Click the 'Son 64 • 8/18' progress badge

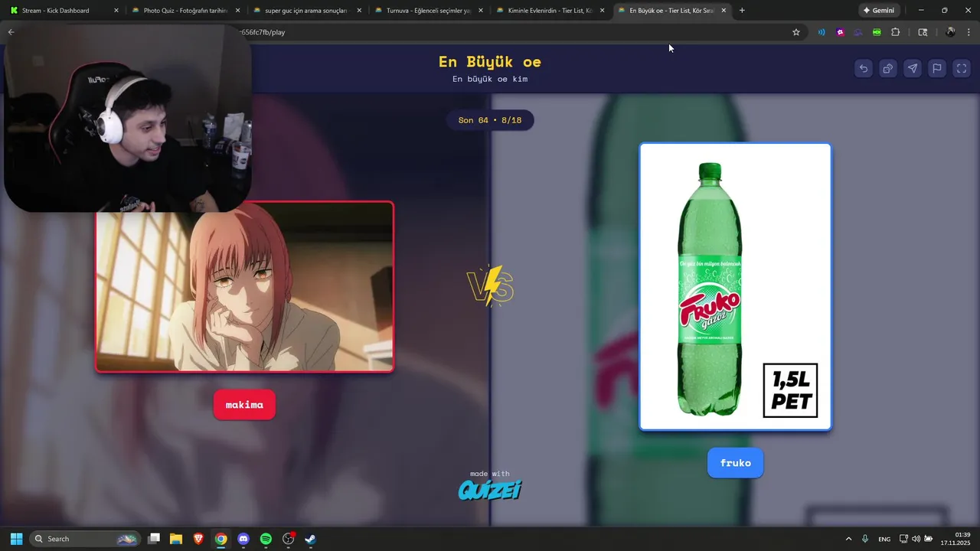tap(490, 120)
